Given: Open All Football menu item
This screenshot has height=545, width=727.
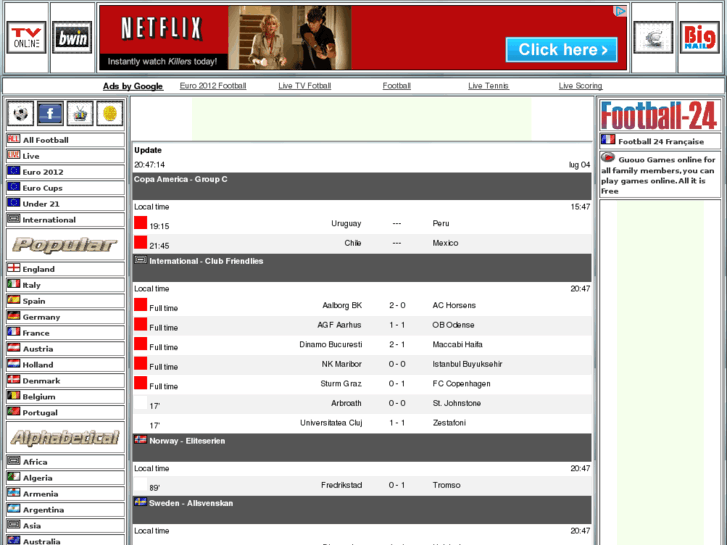Looking at the screenshot, I should 65,140.
